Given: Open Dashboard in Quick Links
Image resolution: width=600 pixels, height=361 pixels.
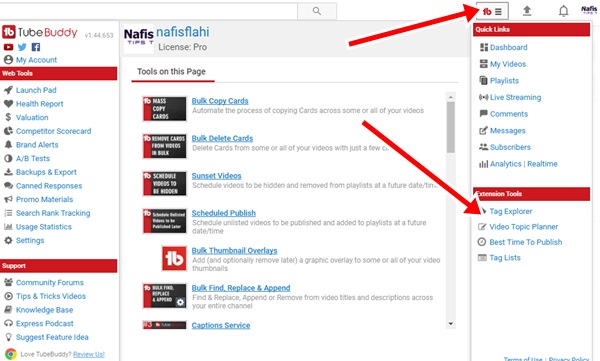Looking at the screenshot, I should pos(509,47).
